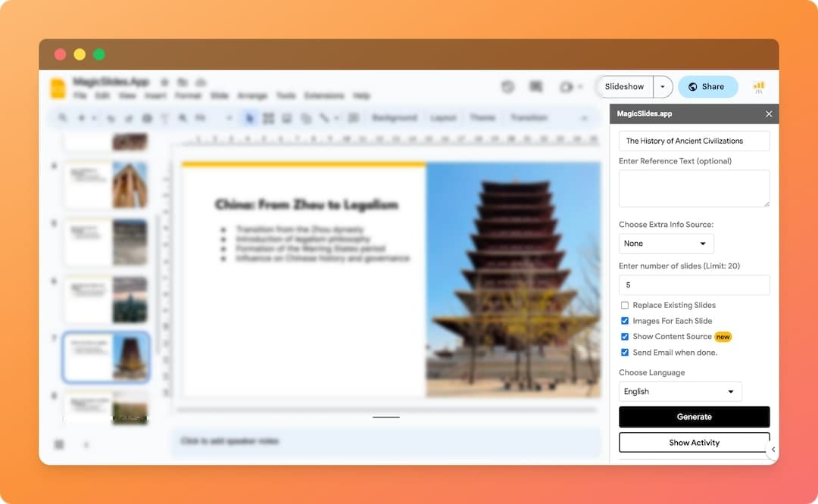The width and height of the screenshot is (818, 504).
Task: Open the Extensions menu
Action: click(x=324, y=96)
